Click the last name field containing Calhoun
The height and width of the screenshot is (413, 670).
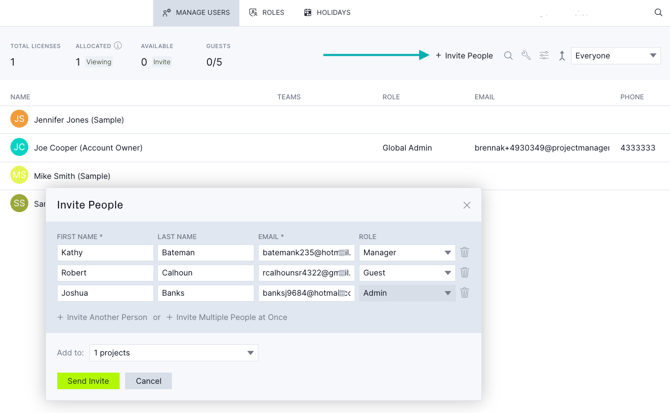206,272
